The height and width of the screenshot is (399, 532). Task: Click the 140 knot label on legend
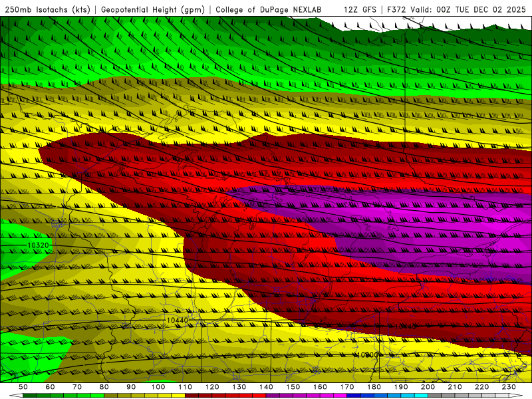click(266, 387)
